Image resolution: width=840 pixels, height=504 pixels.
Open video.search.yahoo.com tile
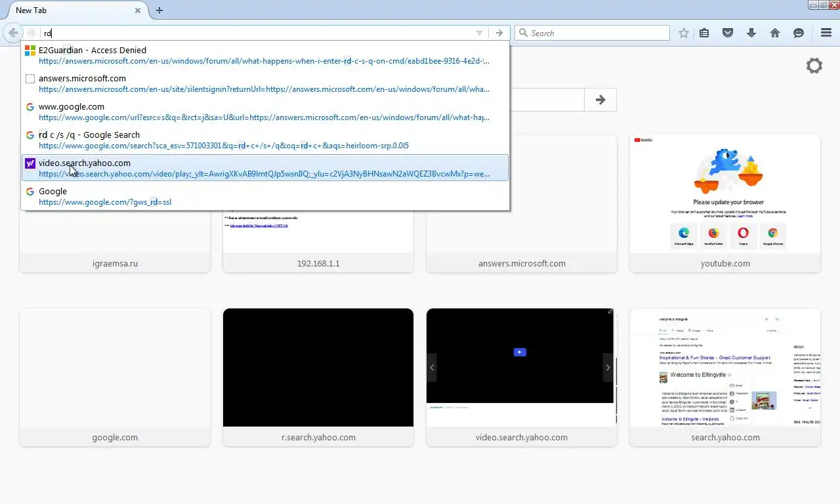click(x=522, y=377)
